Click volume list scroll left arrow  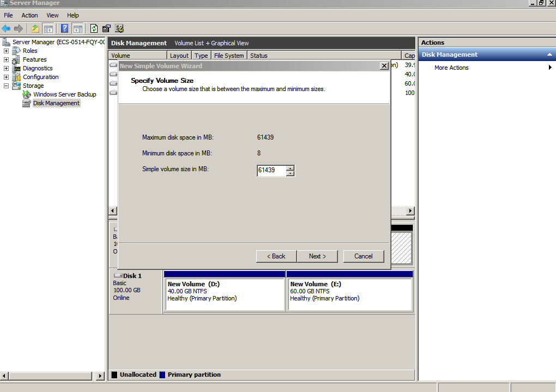point(113,211)
